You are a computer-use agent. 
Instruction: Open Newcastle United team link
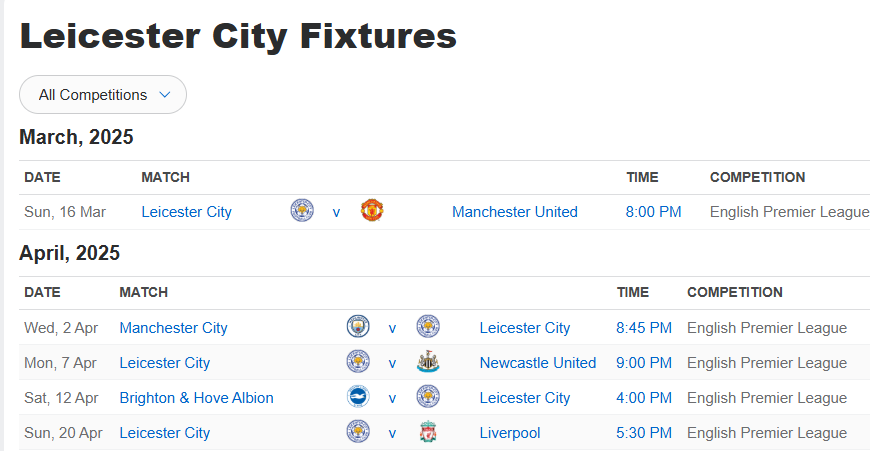pyautogui.click(x=537, y=363)
